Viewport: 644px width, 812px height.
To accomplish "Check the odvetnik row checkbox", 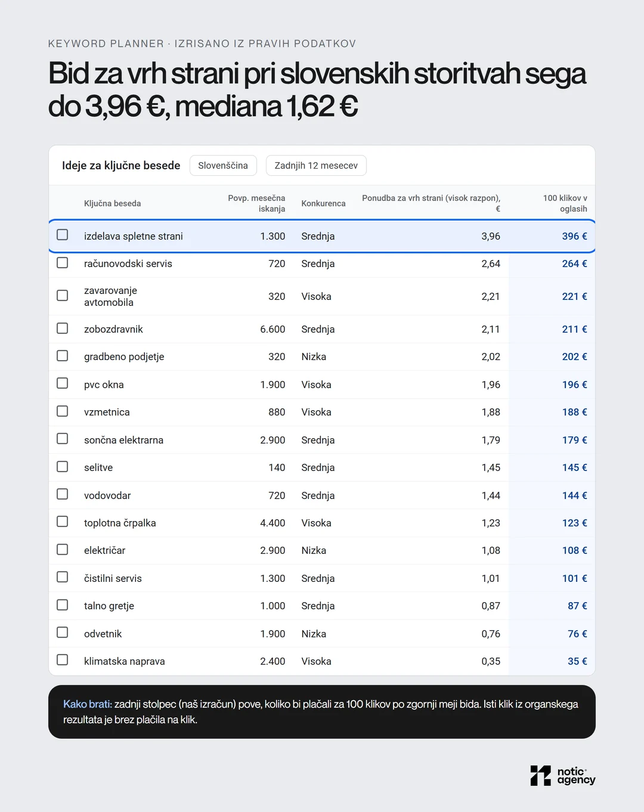I will pyautogui.click(x=62, y=633).
